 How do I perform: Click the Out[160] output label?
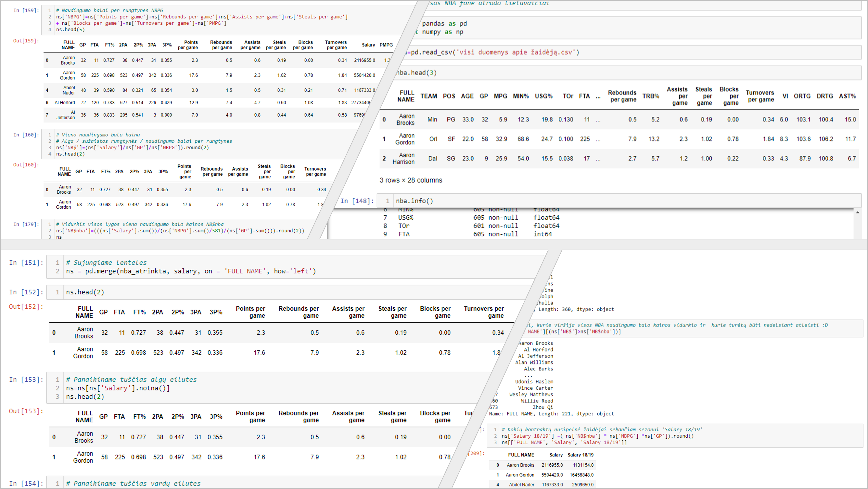(x=26, y=165)
